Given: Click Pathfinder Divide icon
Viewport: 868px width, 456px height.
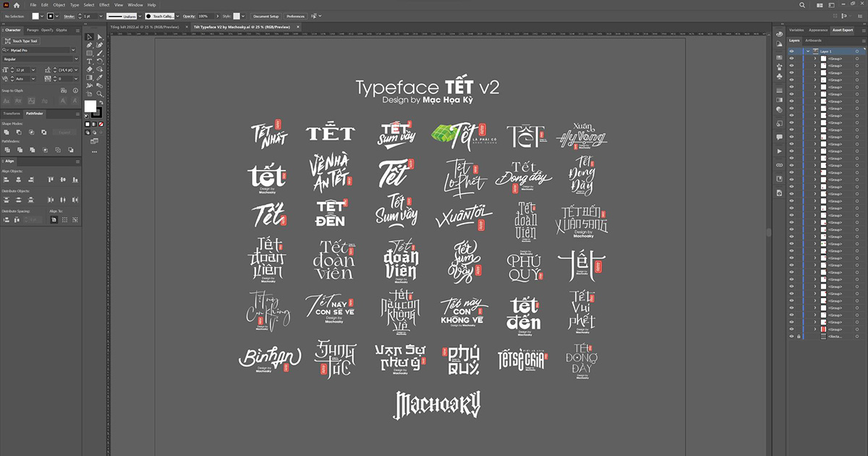Looking at the screenshot, I should point(7,150).
